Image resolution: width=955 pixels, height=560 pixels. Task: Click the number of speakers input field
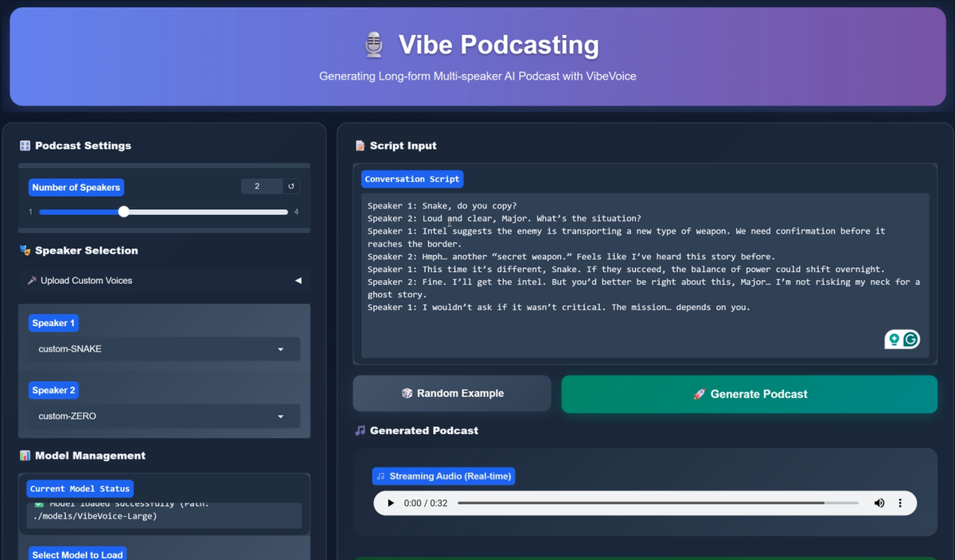click(x=262, y=186)
